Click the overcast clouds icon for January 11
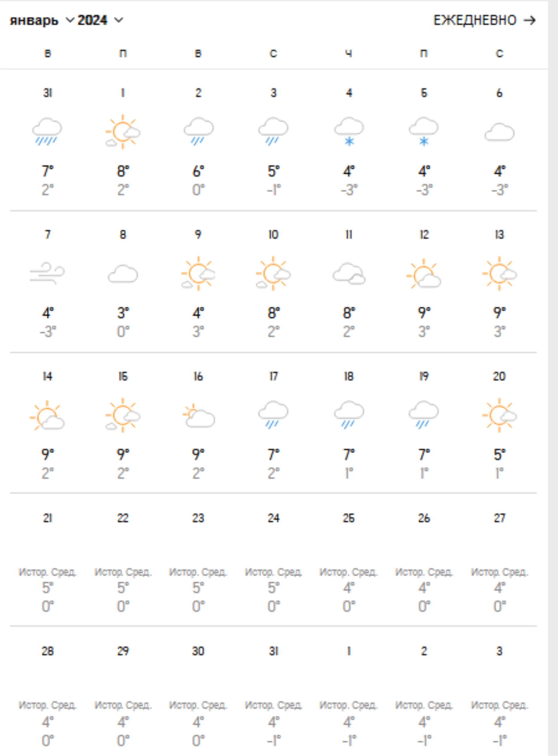 [349, 273]
